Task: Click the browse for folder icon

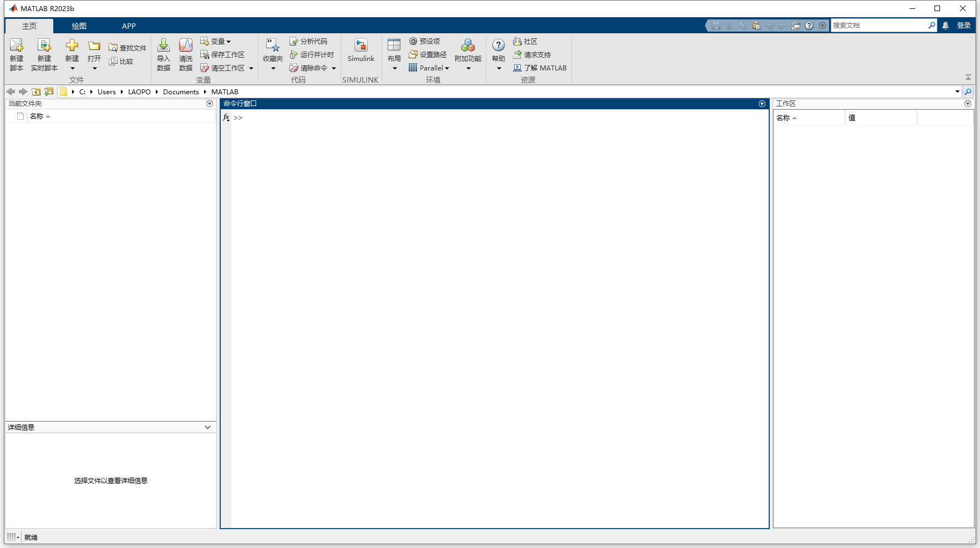Action: [49, 92]
